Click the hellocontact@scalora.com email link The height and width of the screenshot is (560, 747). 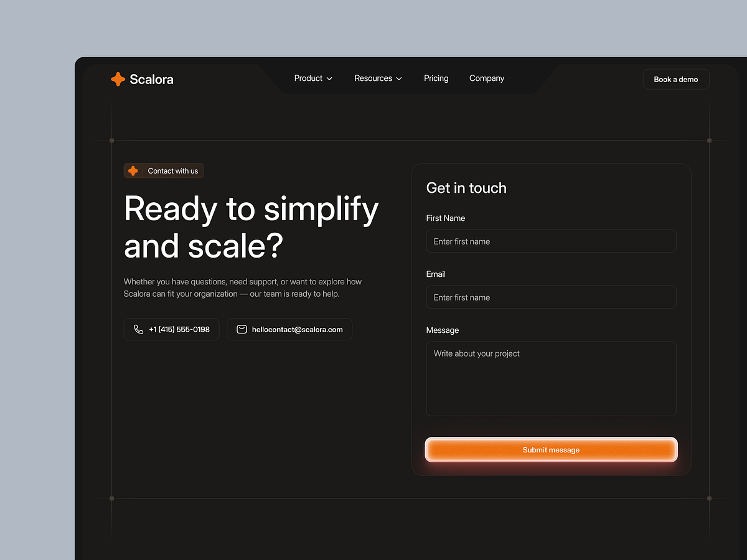(289, 329)
